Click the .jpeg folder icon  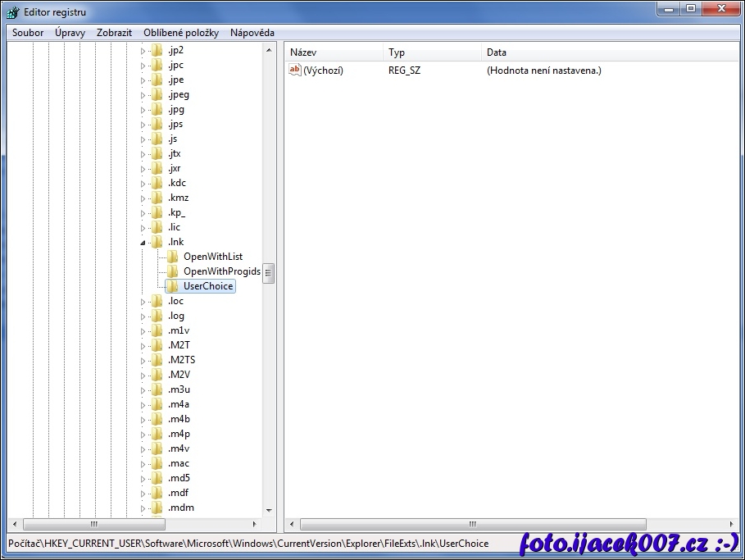tap(157, 94)
